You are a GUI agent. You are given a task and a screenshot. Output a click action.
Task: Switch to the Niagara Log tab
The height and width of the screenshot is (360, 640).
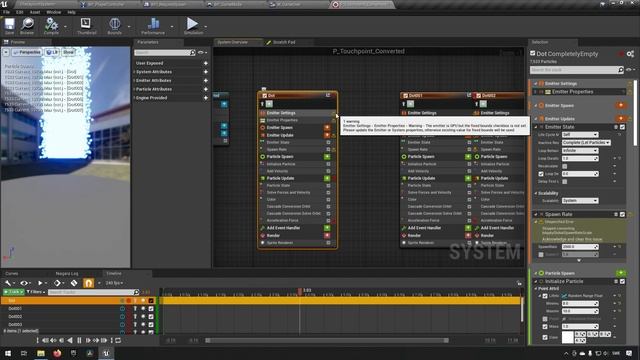pyautogui.click(x=67, y=273)
